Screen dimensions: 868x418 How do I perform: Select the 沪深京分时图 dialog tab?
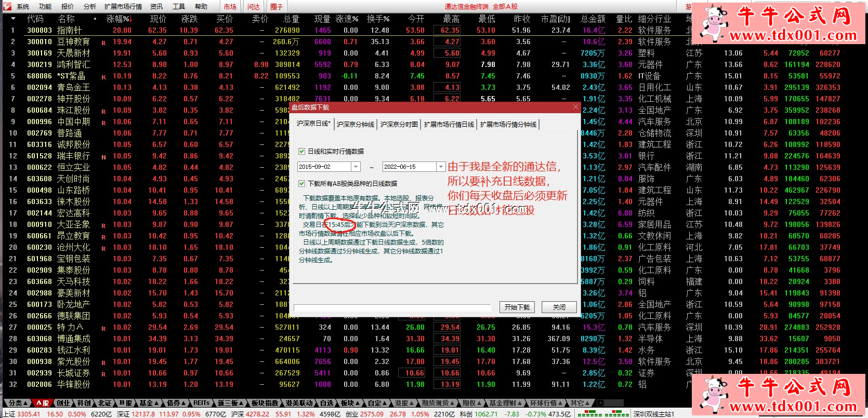[399, 125]
